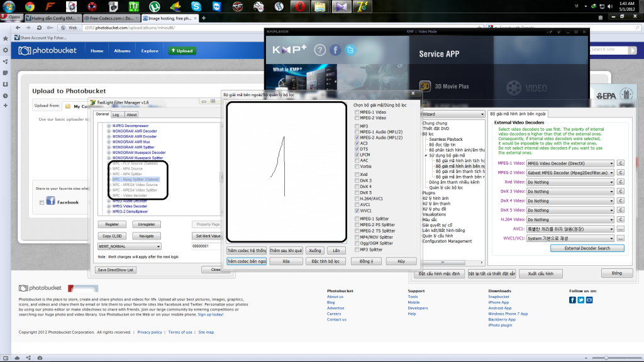Image resolution: width=644 pixels, height=362 pixels.
Task: Expand MPEG-2 Demultiplexer tree node
Action: coord(109,212)
